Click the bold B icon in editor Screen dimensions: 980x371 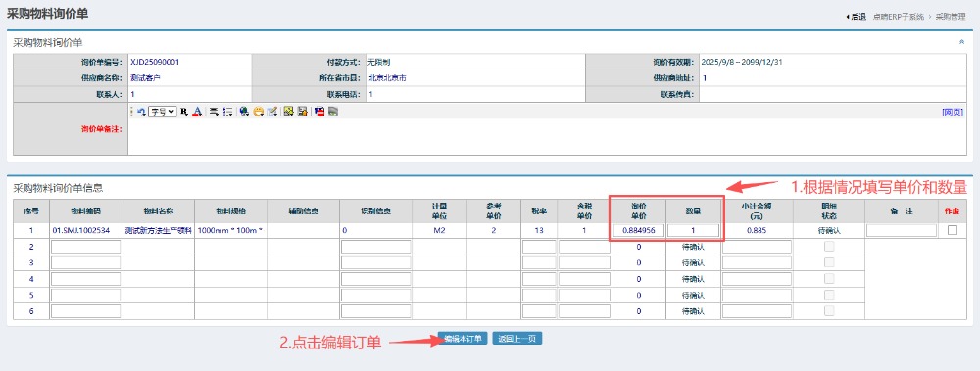(184, 112)
